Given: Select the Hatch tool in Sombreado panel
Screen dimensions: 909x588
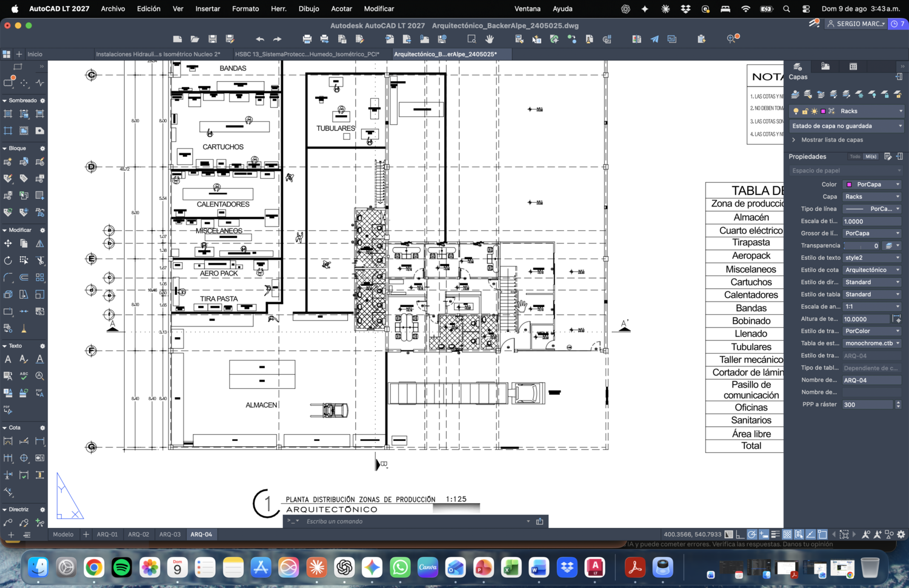Looking at the screenshot, I should click(8, 114).
